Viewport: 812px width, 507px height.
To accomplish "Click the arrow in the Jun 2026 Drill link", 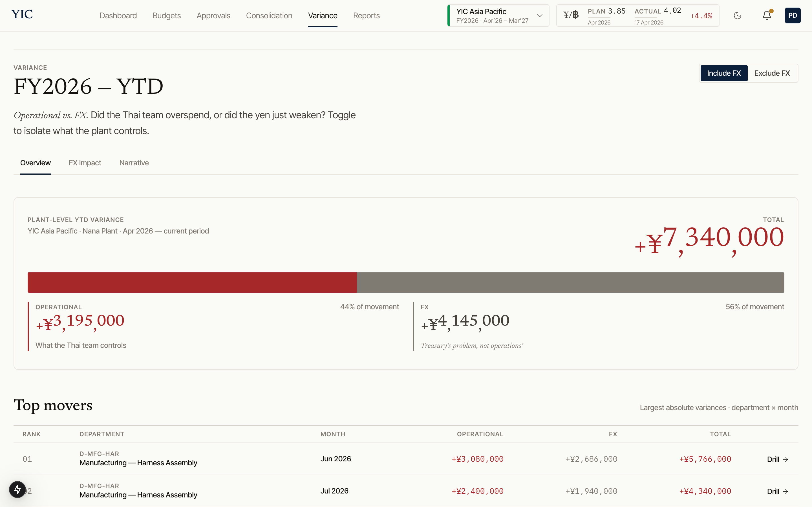I will 785,459.
